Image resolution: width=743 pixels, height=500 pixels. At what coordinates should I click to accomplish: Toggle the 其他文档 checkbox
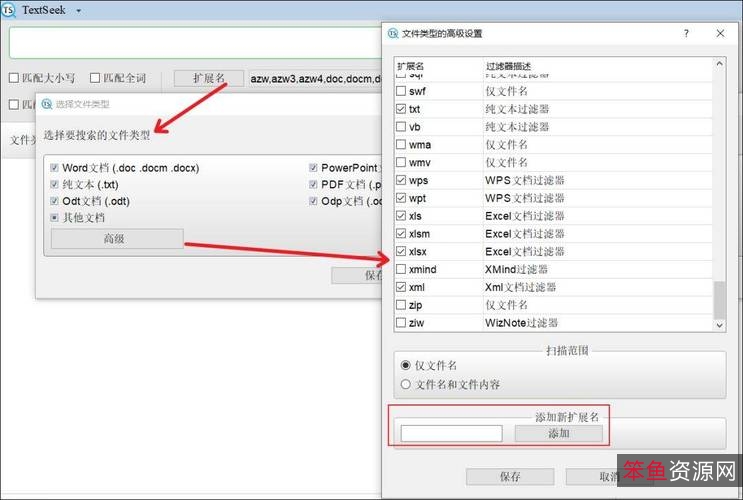click(x=54, y=218)
